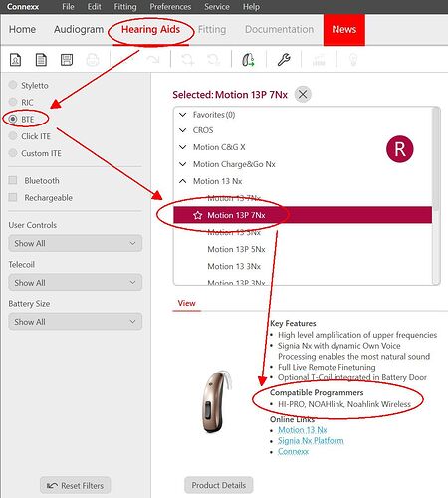
Task: Clear selected Motion 13P 7Nx with X
Action: [303, 94]
